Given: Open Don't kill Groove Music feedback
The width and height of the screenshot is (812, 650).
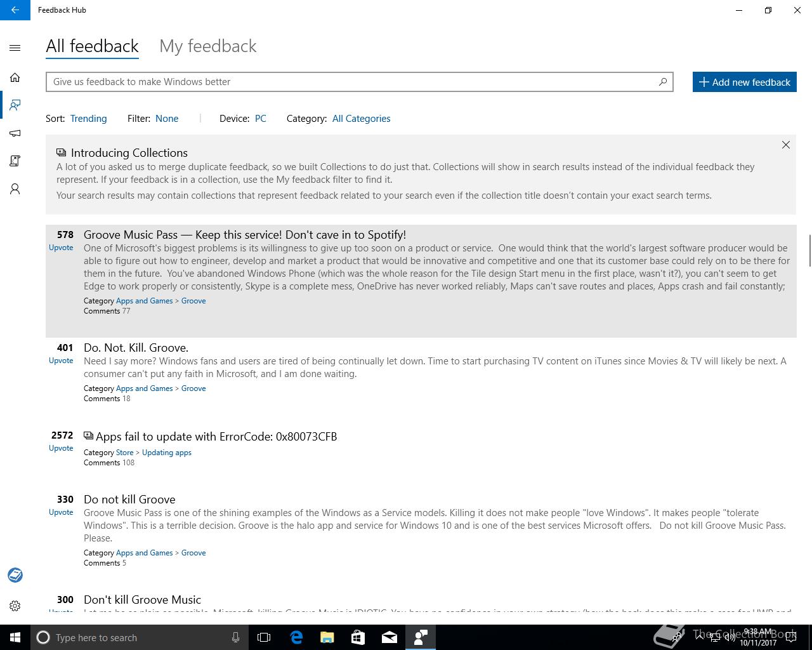Looking at the screenshot, I should pyautogui.click(x=142, y=600).
